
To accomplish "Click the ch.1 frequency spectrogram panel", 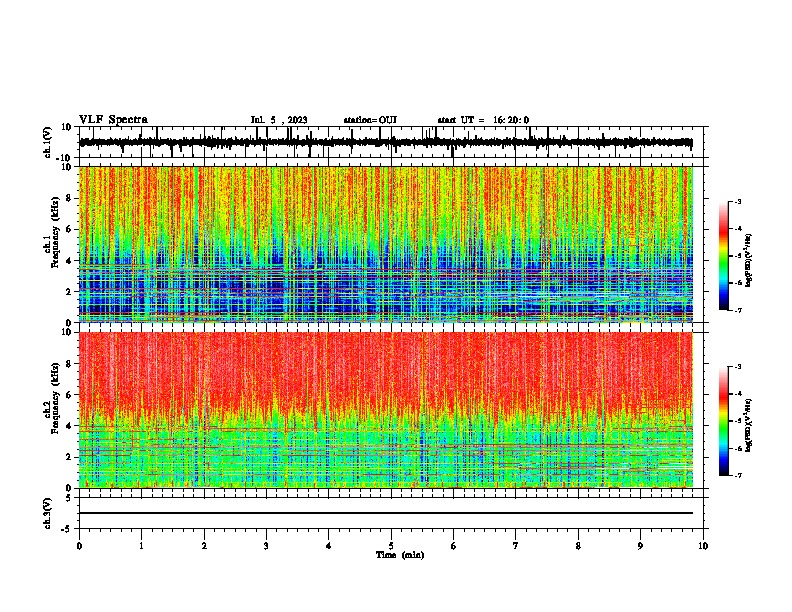I will click(386, 244).
